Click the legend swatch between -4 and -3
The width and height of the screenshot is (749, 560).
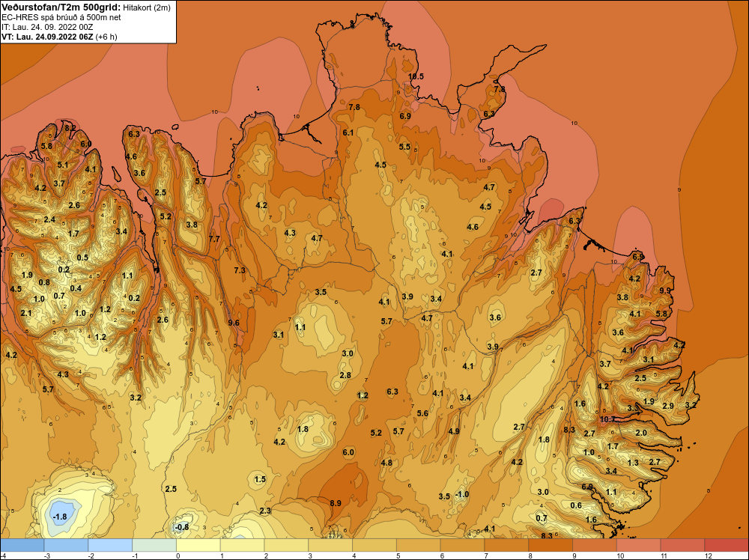[22, 545]
